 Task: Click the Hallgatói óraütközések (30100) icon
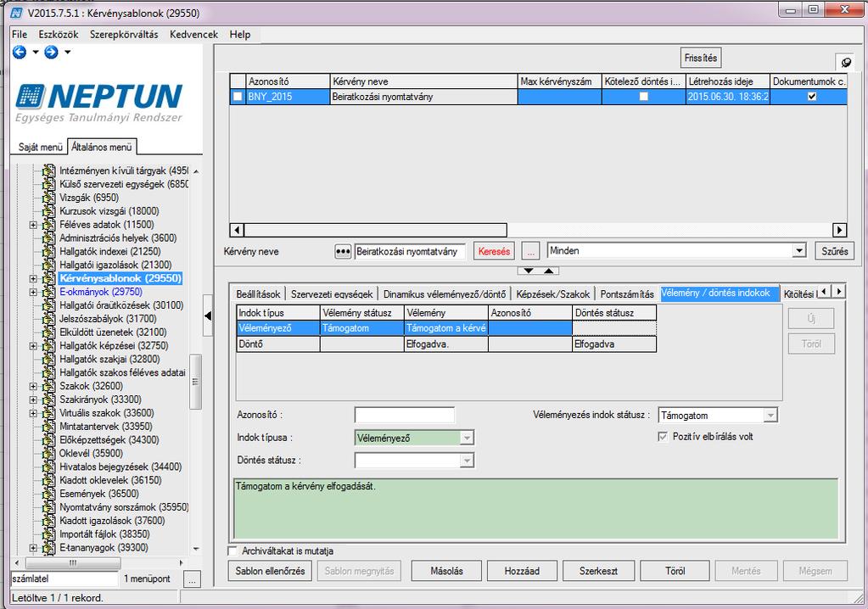coord(49,305)
